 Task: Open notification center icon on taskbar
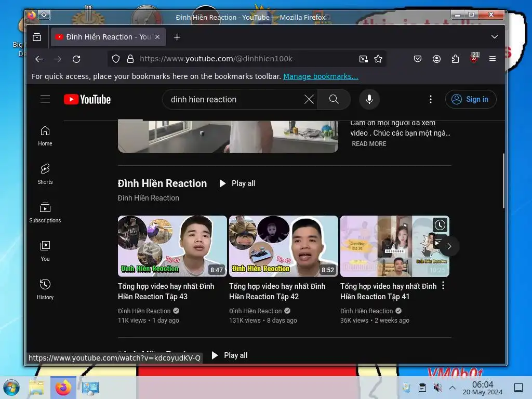518,388
